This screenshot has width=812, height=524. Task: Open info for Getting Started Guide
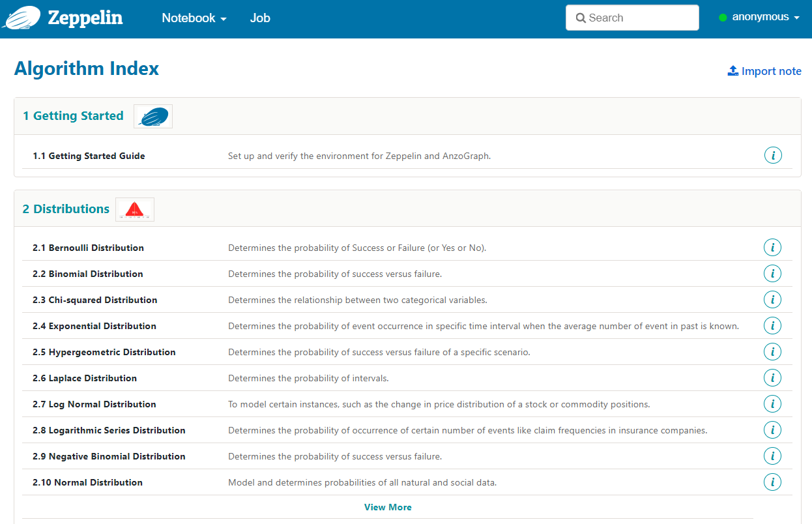[772, 156]
